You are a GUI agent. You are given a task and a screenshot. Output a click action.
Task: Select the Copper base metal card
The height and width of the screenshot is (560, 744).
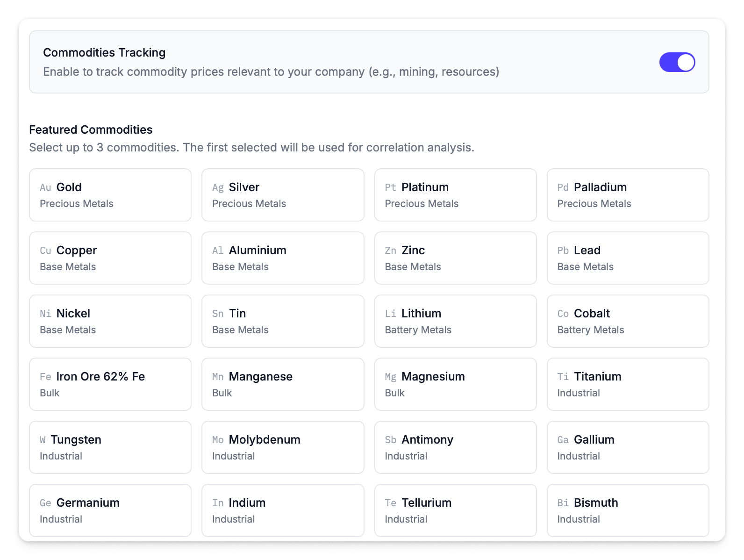point(110,258)
